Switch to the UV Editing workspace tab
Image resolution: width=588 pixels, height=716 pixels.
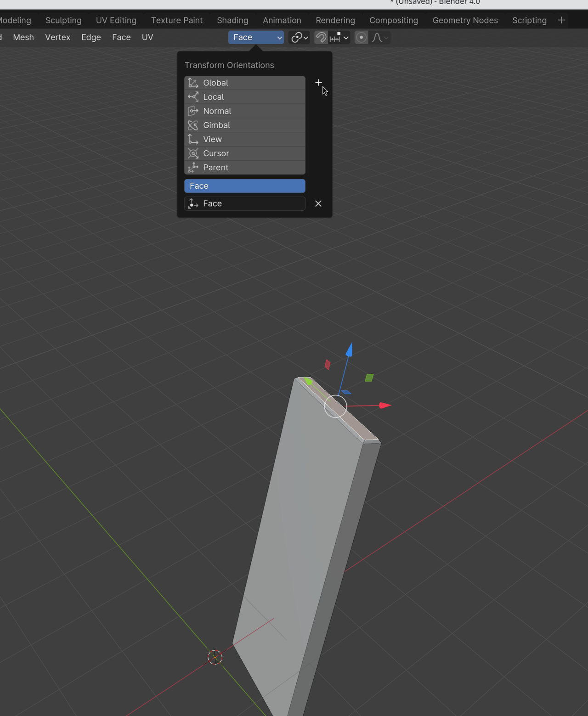pos(116,20)
